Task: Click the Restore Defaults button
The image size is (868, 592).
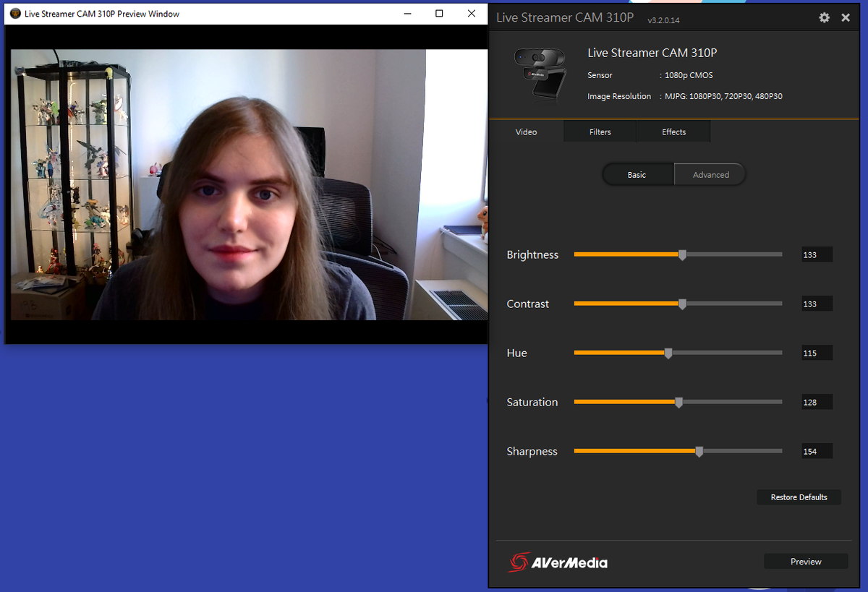Action: click(799, 497)
